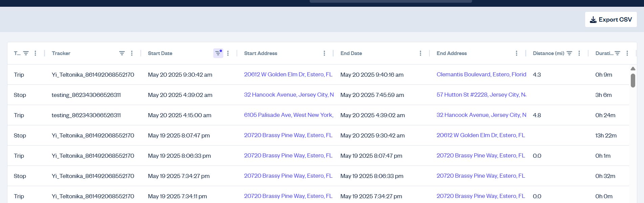Open the active Start Date filter

click(x=218, y=53)
